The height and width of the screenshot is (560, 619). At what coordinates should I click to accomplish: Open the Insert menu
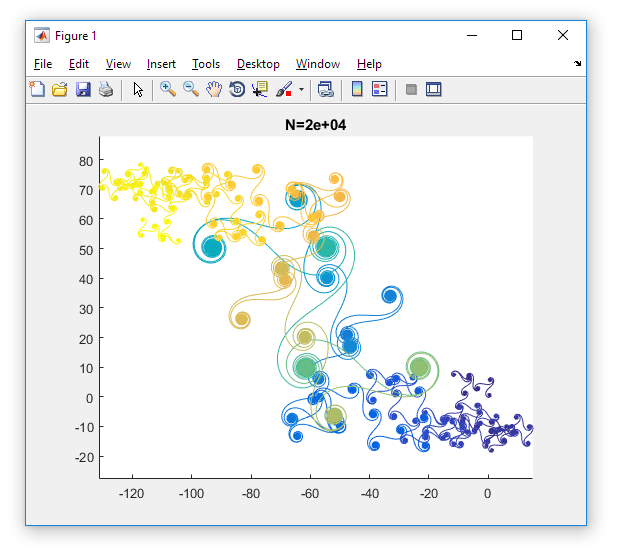pos(161,64)
